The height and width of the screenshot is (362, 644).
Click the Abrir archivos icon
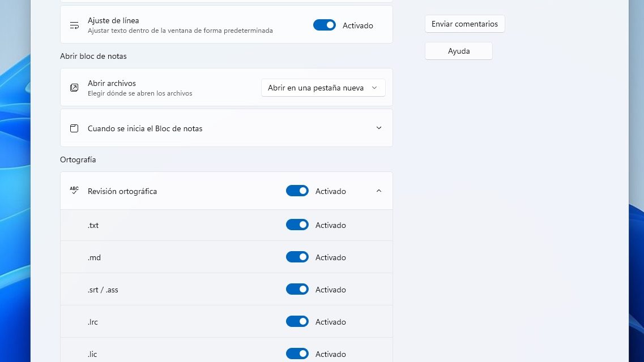(x=74, y=88)
